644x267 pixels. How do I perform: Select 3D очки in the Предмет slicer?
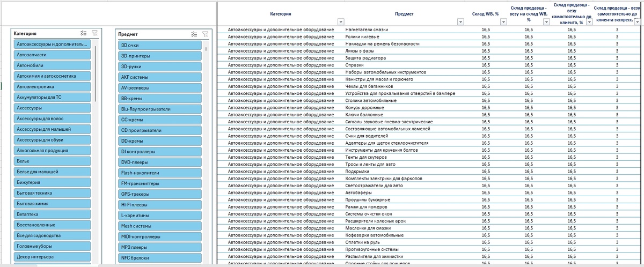(159, 46)
